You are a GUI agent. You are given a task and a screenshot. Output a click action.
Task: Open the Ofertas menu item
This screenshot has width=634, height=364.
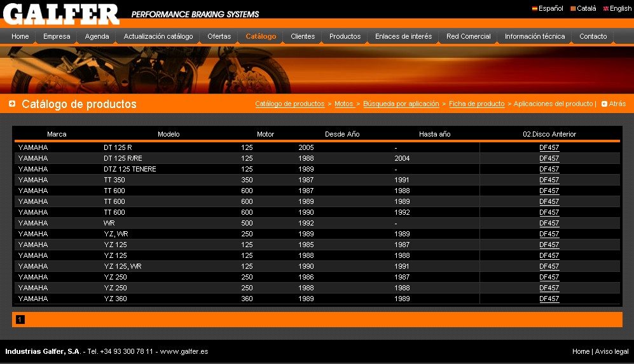[219, 36]
